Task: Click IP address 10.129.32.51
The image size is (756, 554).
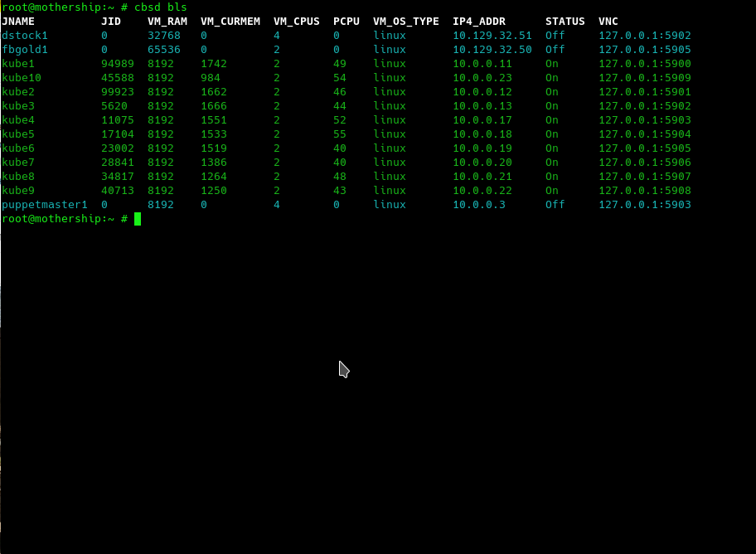Action: coord(492,35)
